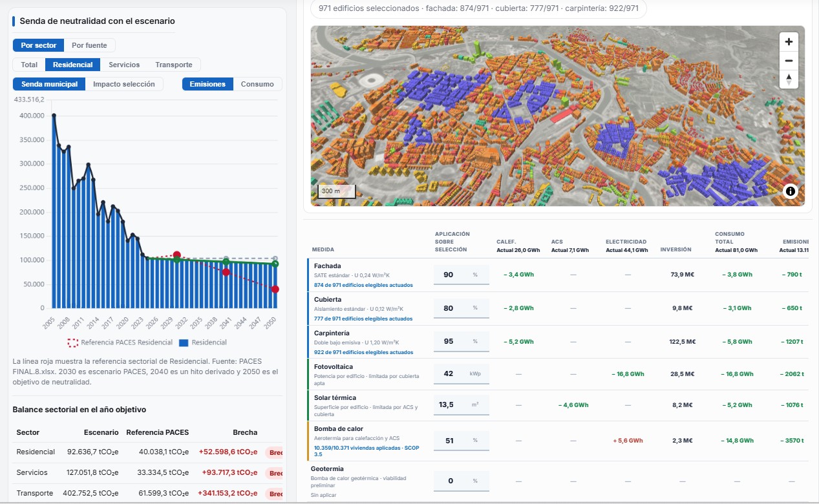Image resolution: width=819 pixels, height=504 pixels.
Task: Click '777 de 971 edificios elegibles actuados'
Action: click(363, 319)
